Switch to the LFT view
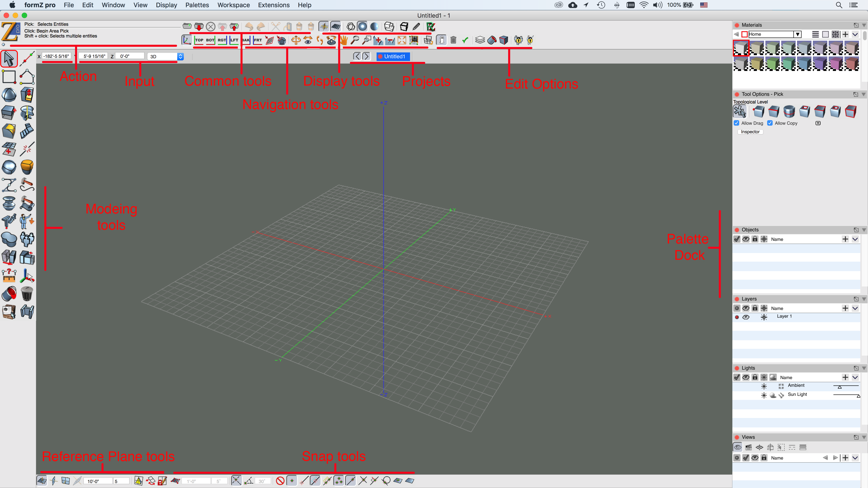The image size is (868, 488). tap(234, 40)
